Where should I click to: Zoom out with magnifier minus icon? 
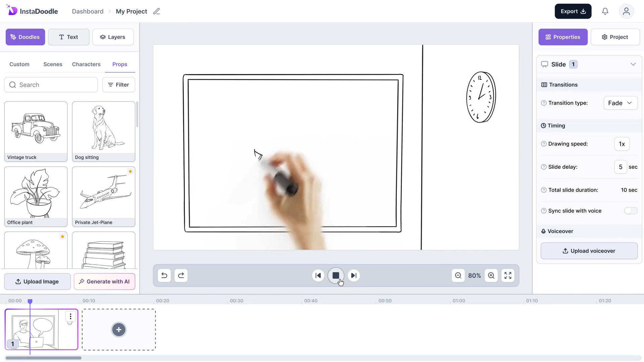coord(458,276)
